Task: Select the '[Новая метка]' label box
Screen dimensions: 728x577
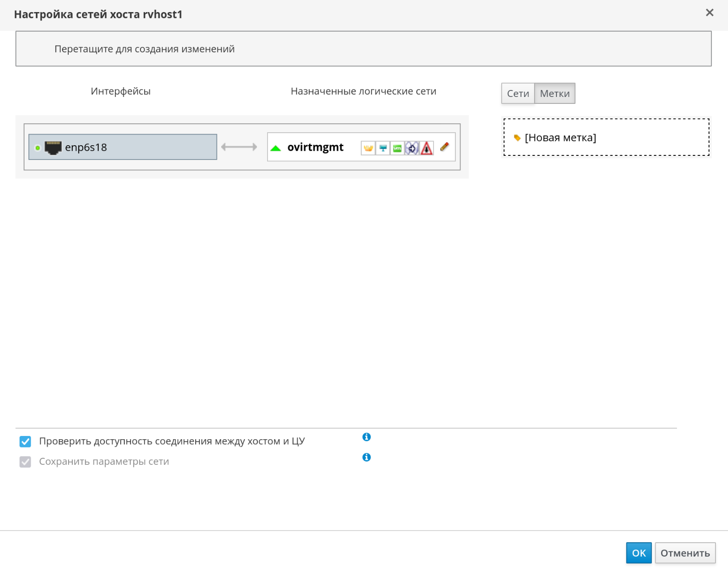Action: tap(606, 137)
